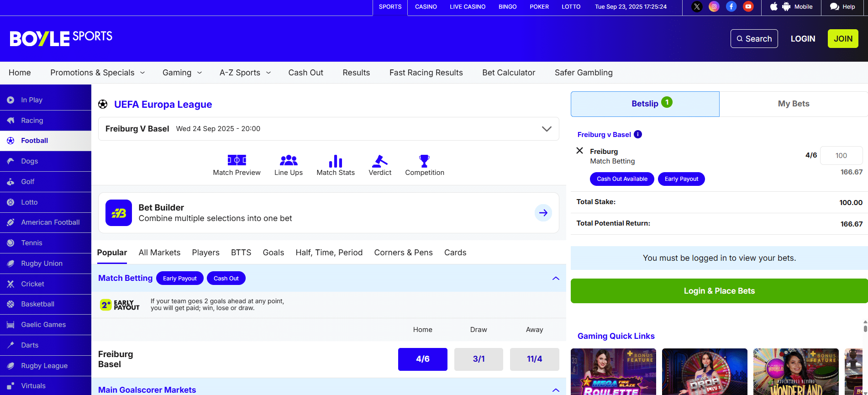Viewport: 868px width, 395px height.
Task: Switch to the My Bets tab
Action: point(794,104)
